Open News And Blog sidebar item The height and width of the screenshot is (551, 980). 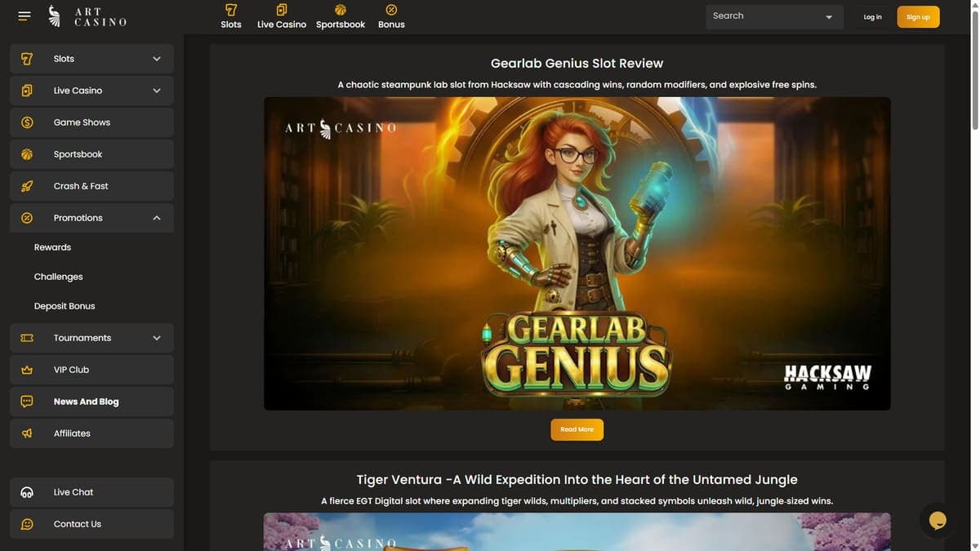click(x=91, y=402)
